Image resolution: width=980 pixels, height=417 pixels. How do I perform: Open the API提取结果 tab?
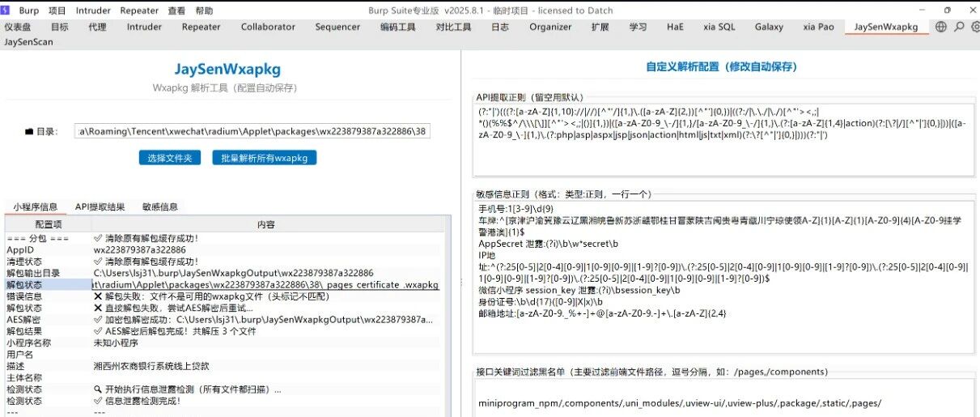[100, 206]
